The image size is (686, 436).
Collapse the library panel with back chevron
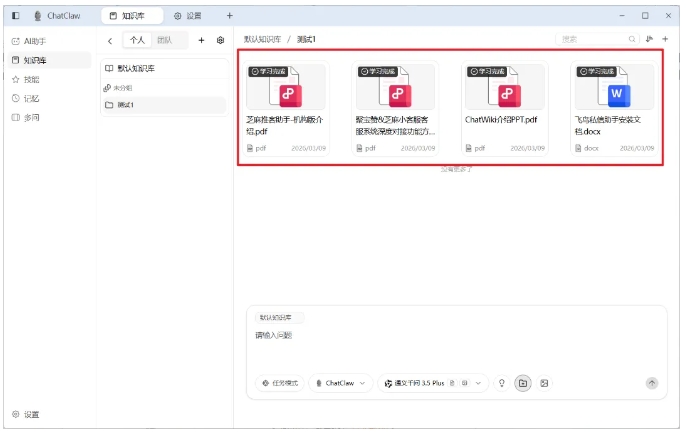110,41
